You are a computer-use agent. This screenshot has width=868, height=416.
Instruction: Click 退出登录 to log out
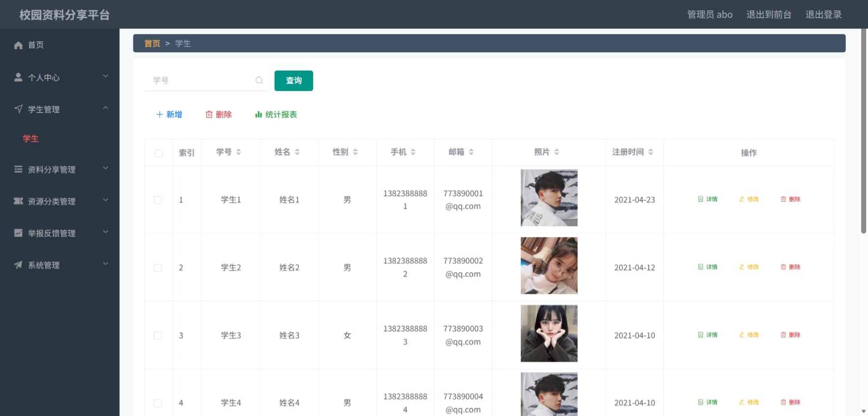(823, 14)
